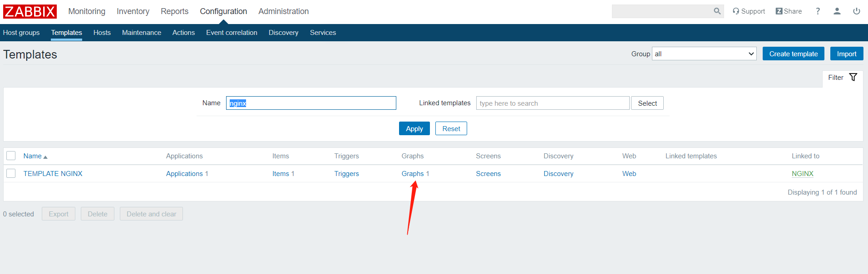Open Event correlation submenu
The height and width of the screenshot is (274, 868).
coord(232,33)
